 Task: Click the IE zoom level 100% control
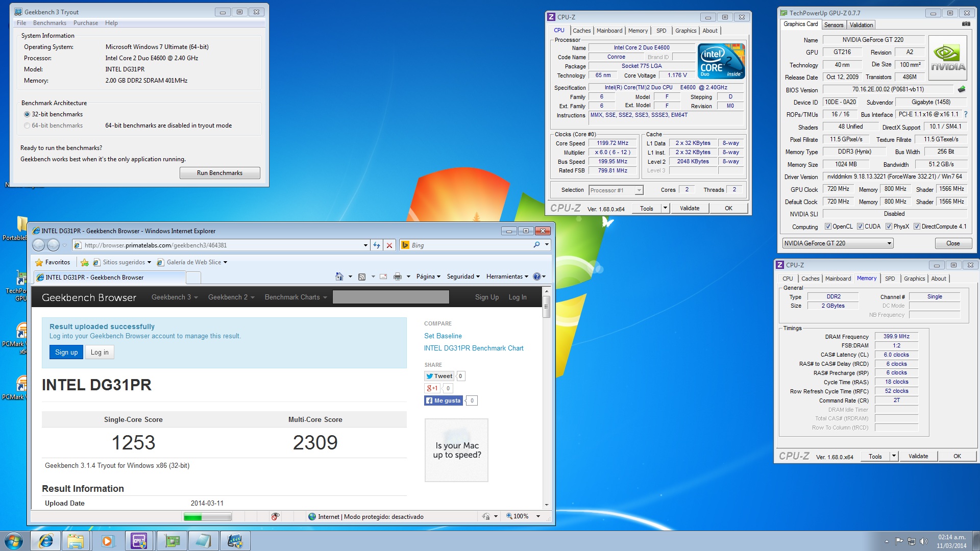(x=523, y=516)
